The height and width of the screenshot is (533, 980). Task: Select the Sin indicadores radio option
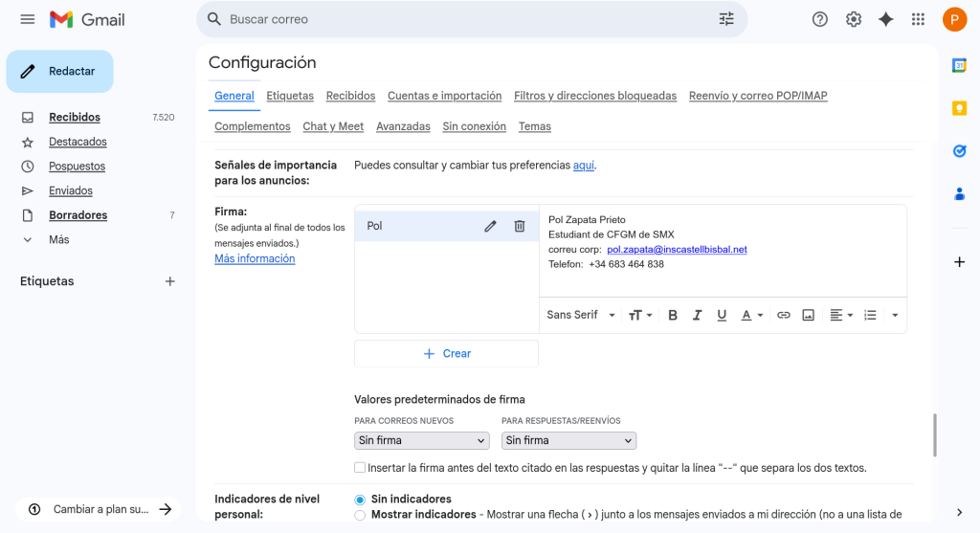click(x=360, y=500)
